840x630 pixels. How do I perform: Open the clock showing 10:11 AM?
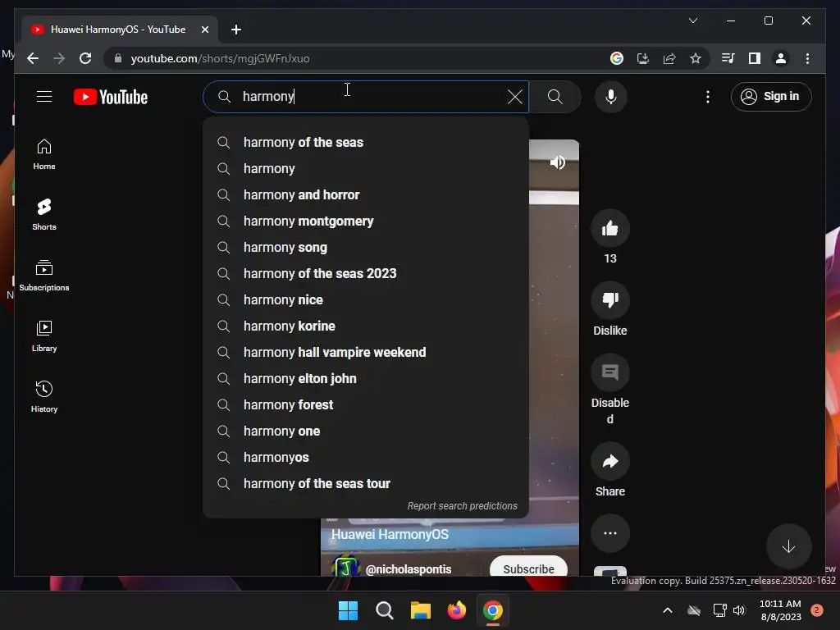click(x=781, y=610)
